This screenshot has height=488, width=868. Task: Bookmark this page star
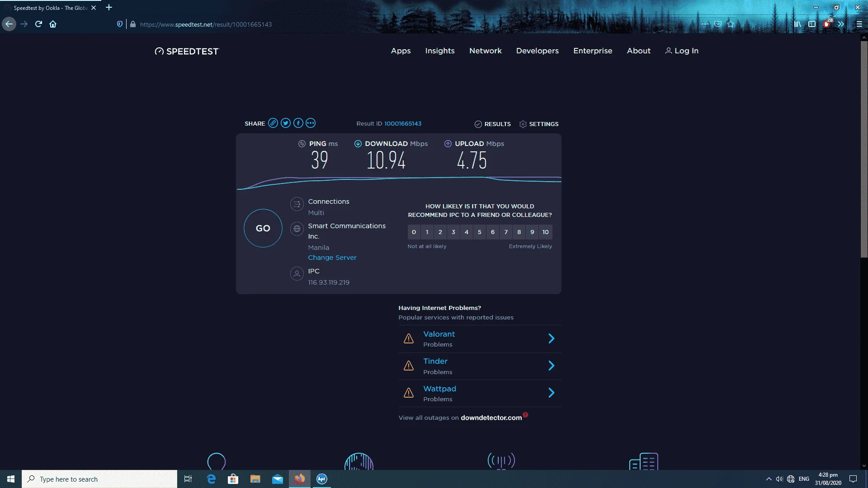click(x=731, y=24)
